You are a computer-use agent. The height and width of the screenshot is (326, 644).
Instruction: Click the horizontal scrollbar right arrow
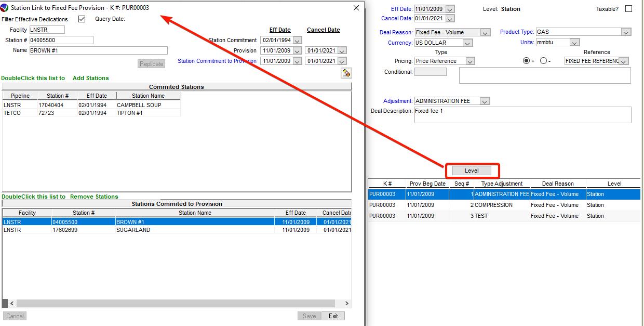pos(346,303)
